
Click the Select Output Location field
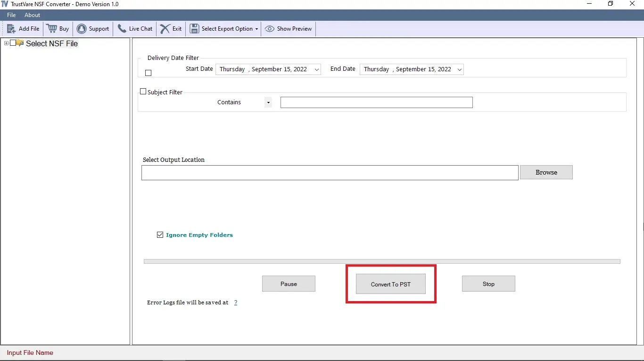tap(330, 173)
